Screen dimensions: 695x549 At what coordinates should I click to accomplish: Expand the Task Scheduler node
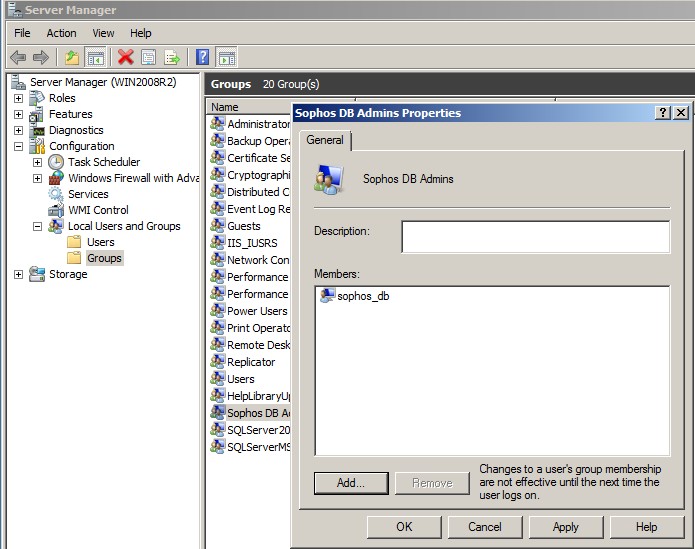click(x=37, y=162)
